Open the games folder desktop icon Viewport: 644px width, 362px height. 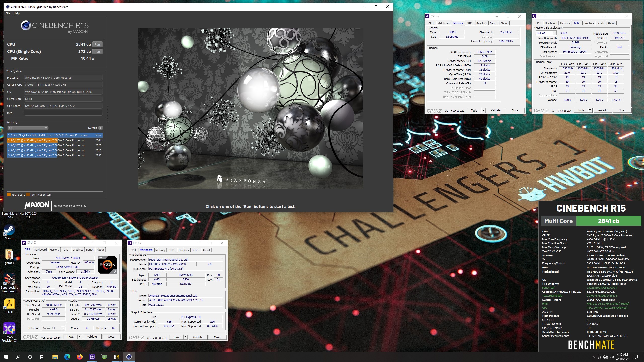point(9,257)
